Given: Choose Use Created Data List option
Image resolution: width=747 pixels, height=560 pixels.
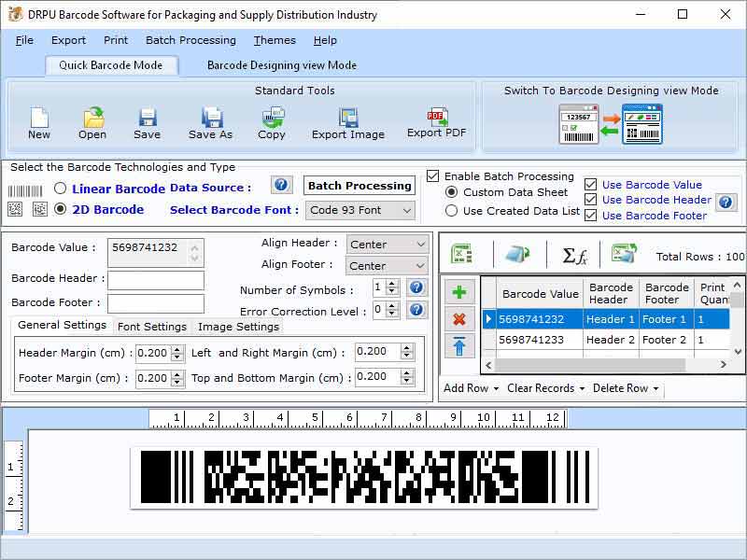Looking at the screenshot, I should 451,209.
